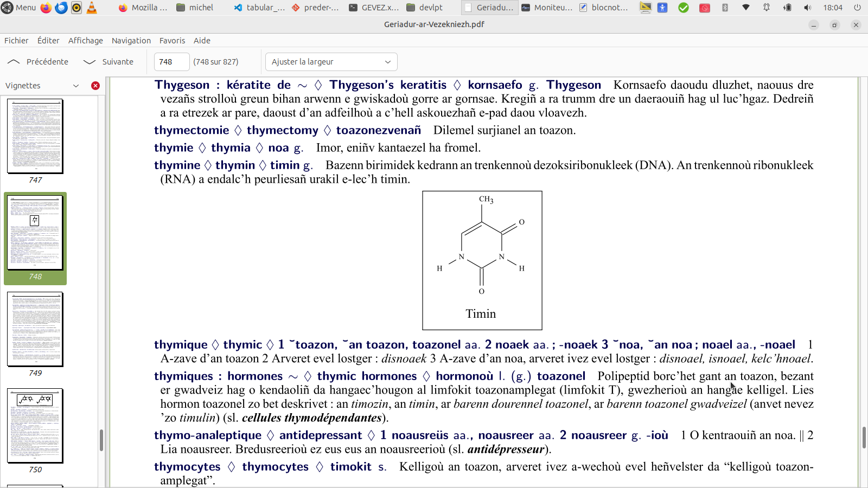Click the notification bell icon

(767, 8)
